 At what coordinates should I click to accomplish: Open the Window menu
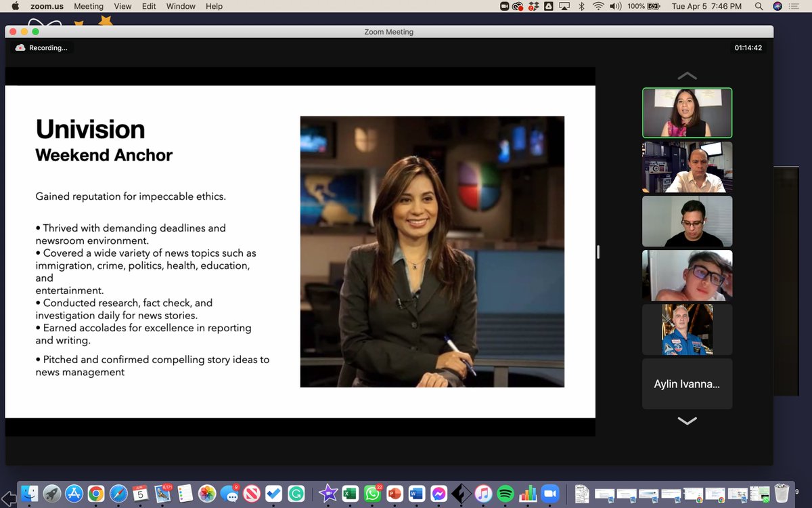[181, 6]
